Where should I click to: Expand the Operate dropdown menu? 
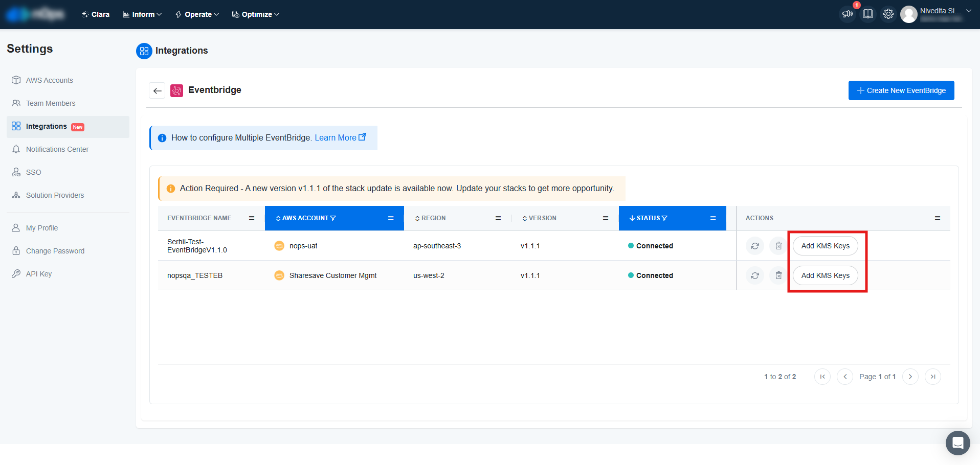(197, 14)
